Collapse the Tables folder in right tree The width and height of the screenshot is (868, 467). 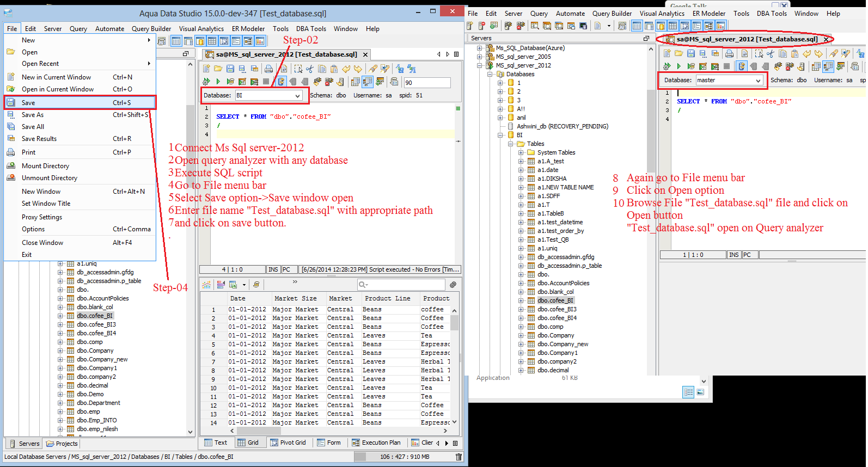click(x=511, y=144)
